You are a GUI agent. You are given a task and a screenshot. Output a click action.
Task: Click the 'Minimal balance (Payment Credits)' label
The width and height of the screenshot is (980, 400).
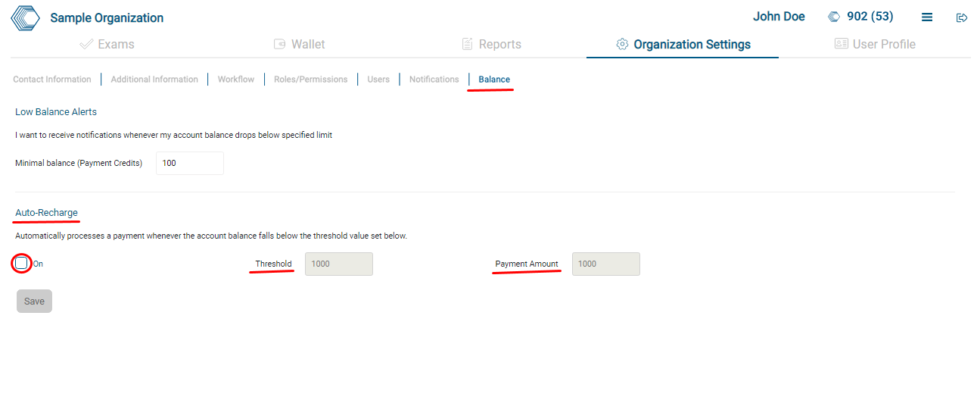pos(79,163)
